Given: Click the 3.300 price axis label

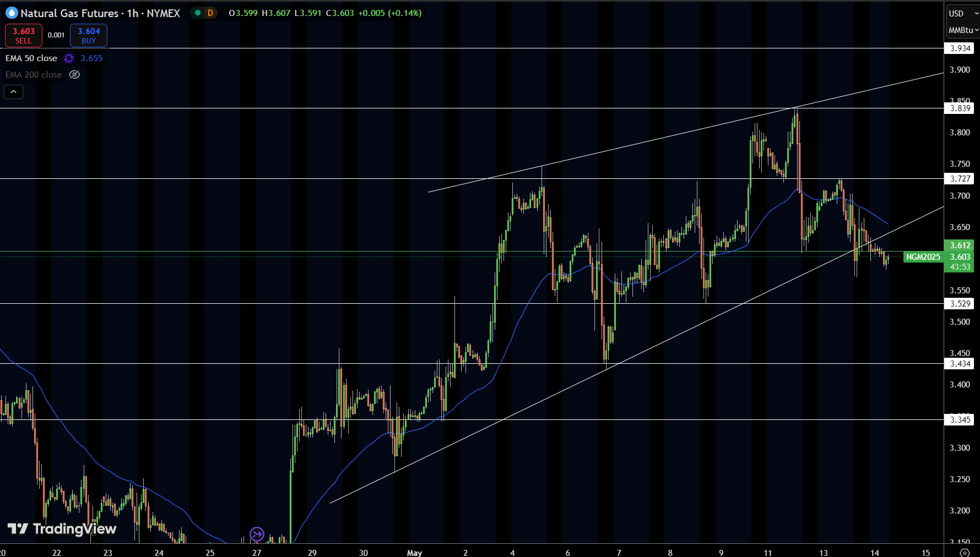Looking at the screenshot, I should 960,448.
